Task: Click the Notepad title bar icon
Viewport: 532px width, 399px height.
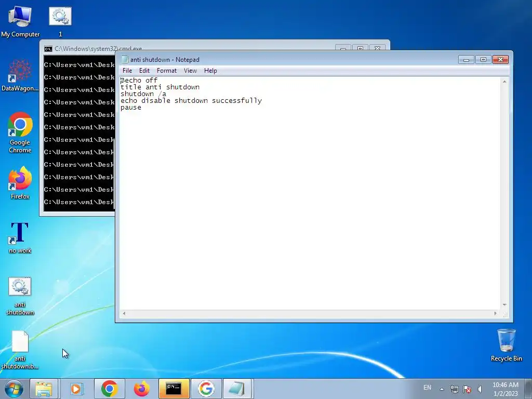Action: (125, 59)
